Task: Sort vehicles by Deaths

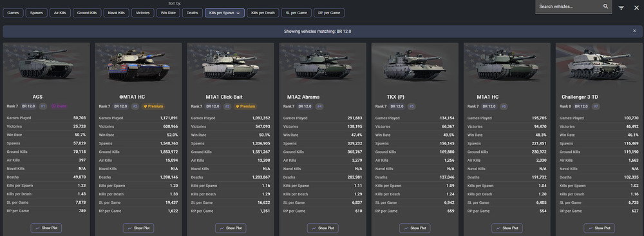Action: coord(192,13)
